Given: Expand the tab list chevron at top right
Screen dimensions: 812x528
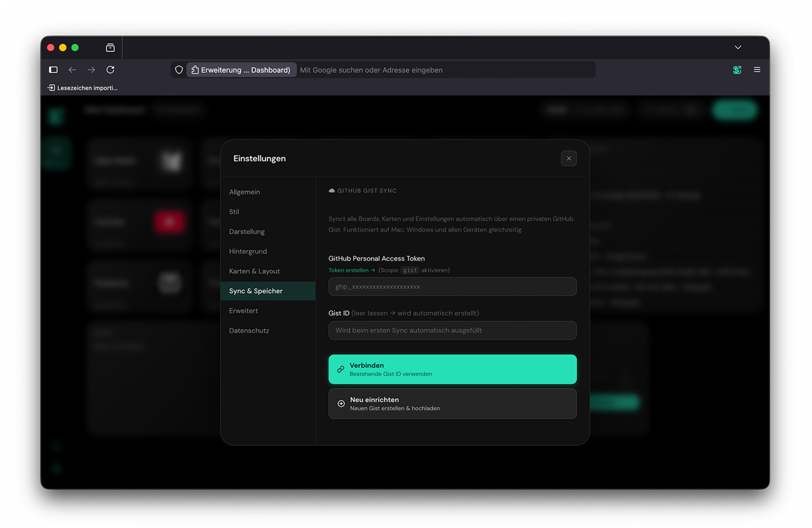Looking at the screenshot, I should 738,47.
